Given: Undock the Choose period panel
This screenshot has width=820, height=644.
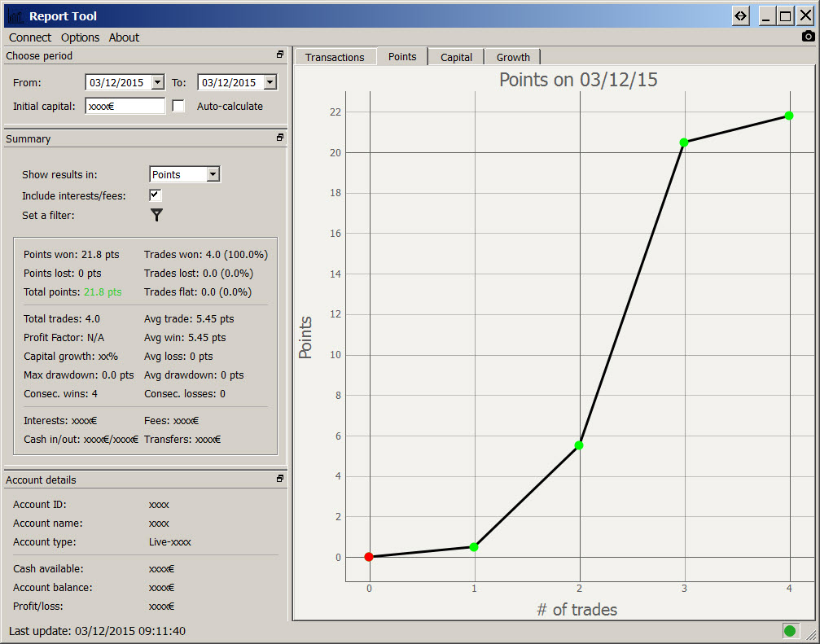Looking at the screenshot, I should click(280, 55).
